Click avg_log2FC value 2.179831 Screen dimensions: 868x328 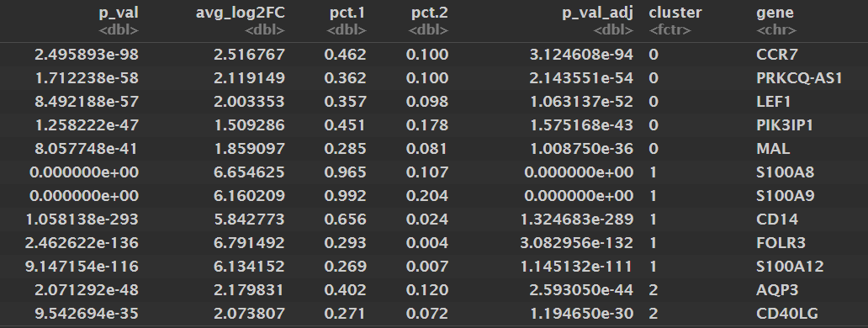coord(249,290)
